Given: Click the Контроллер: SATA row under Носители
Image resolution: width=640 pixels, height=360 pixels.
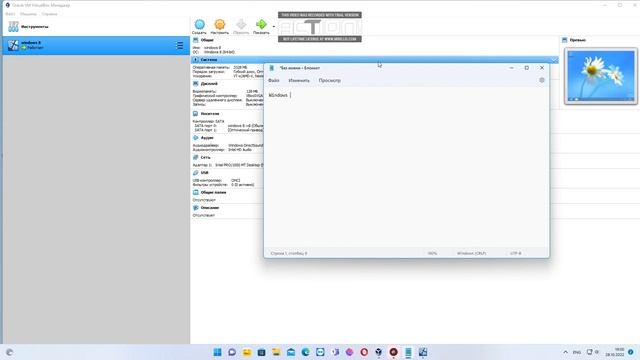Looking at the screenshot, I should click(x=208, y=122).
